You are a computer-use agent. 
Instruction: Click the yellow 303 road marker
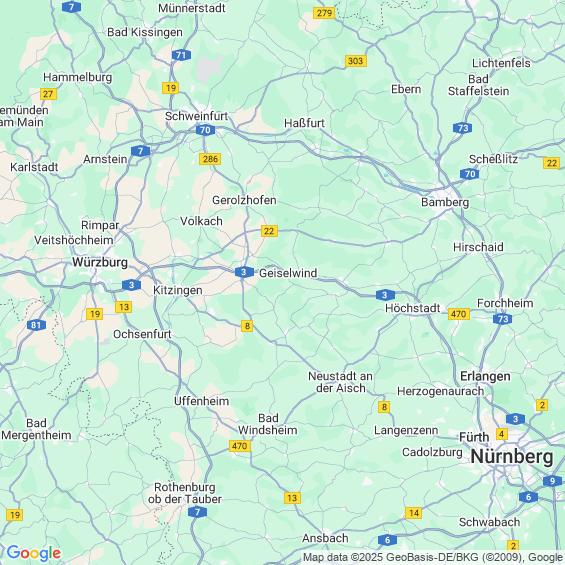(x=356, y=61)
